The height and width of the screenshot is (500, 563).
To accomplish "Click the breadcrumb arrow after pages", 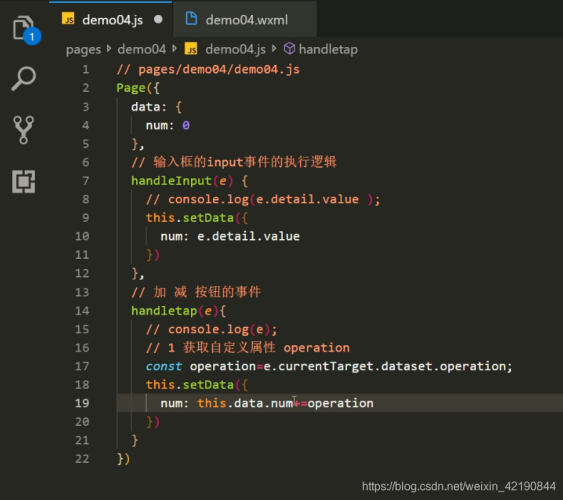I will coord(109,49).
